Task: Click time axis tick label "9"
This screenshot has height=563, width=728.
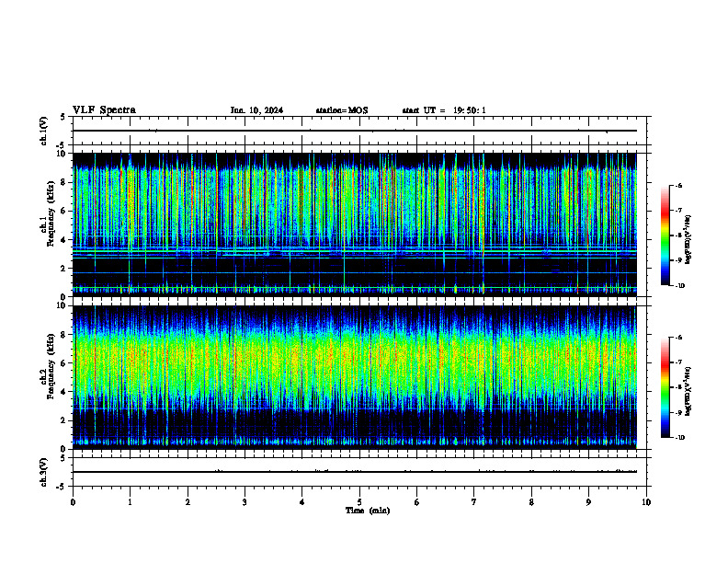Action: [588, 502]
